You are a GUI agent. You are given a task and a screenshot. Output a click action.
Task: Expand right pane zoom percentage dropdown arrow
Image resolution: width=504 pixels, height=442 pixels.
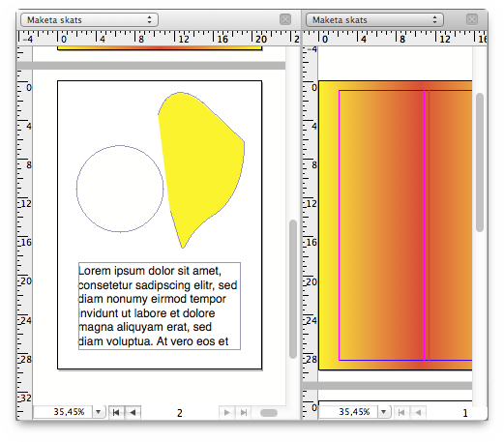pyautogui.click(x=384, y=412)
